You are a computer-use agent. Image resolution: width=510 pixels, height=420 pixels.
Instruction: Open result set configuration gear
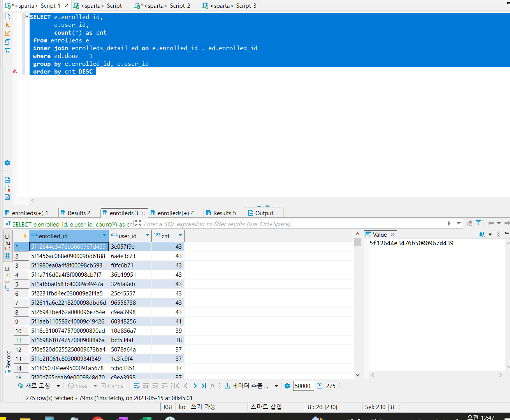287,386
